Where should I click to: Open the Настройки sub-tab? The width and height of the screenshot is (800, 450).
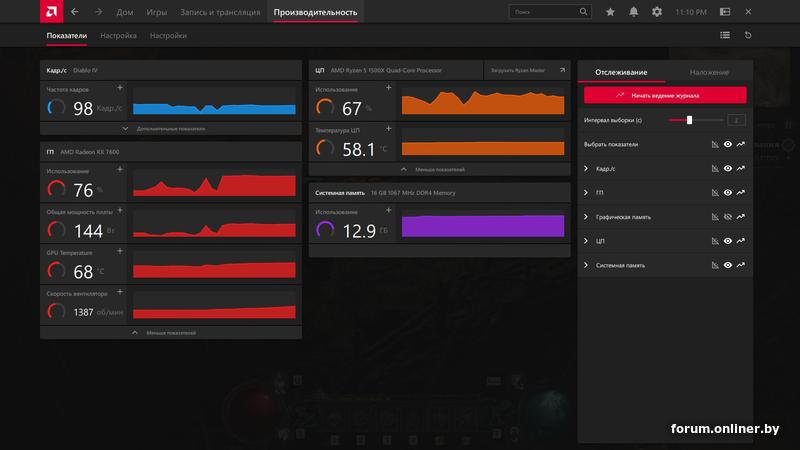point(168,36)
